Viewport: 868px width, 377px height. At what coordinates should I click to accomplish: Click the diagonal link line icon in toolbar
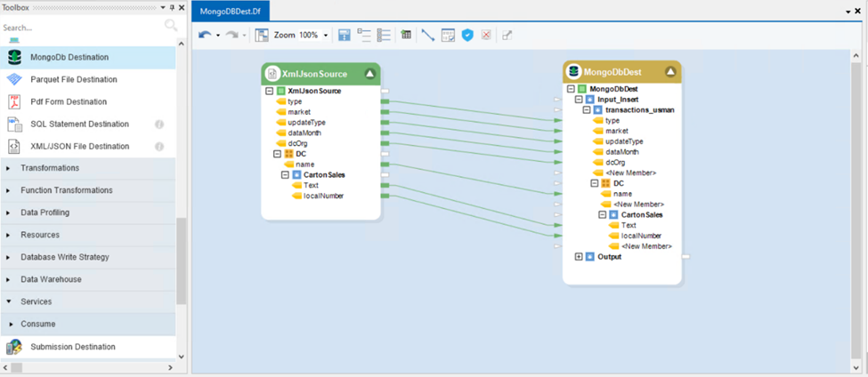point(428,36)
